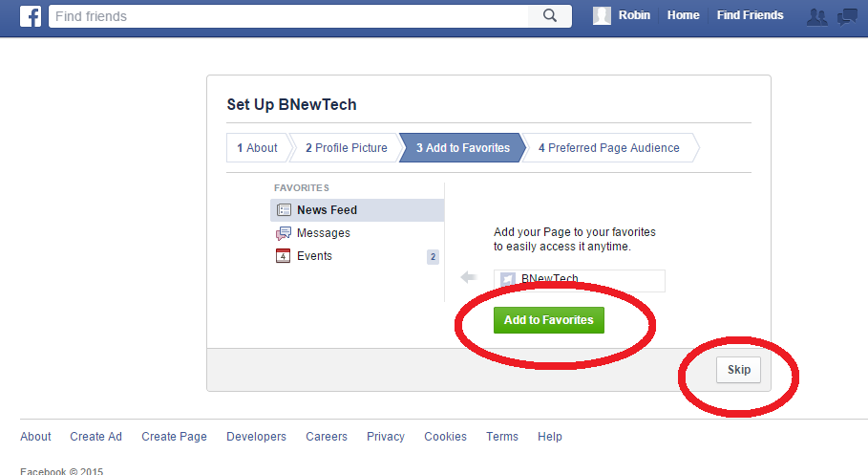Click the Events calendar icon
868x475 pixels.
pyautogui.click(x=283, y=255)
